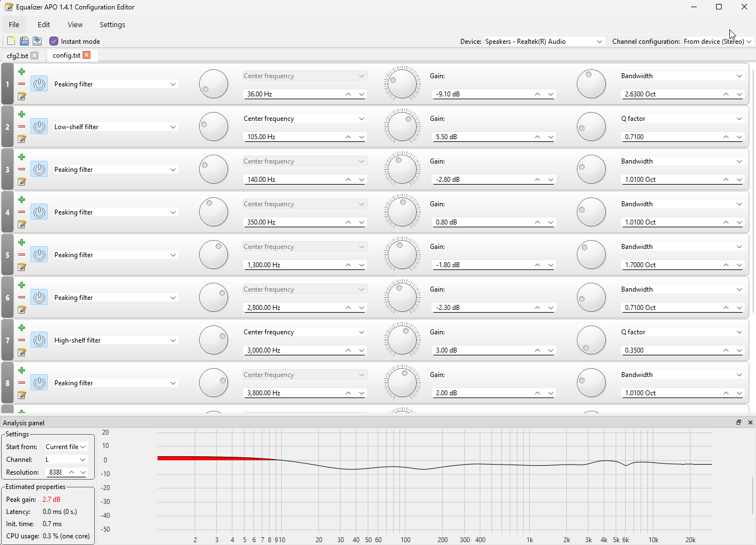Toggle power for filter 5
Image resolution: width=756 pixels, height=545 pixels.
pos(39,255)
